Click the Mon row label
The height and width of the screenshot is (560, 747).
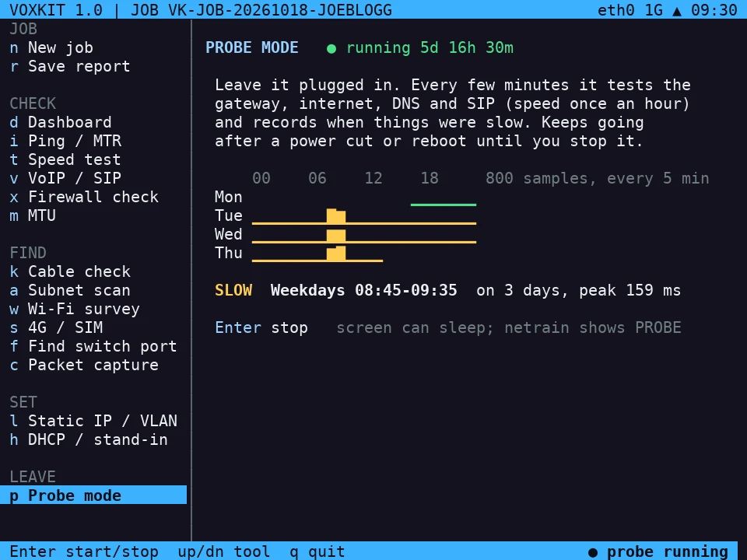click(x=229, y=197)
